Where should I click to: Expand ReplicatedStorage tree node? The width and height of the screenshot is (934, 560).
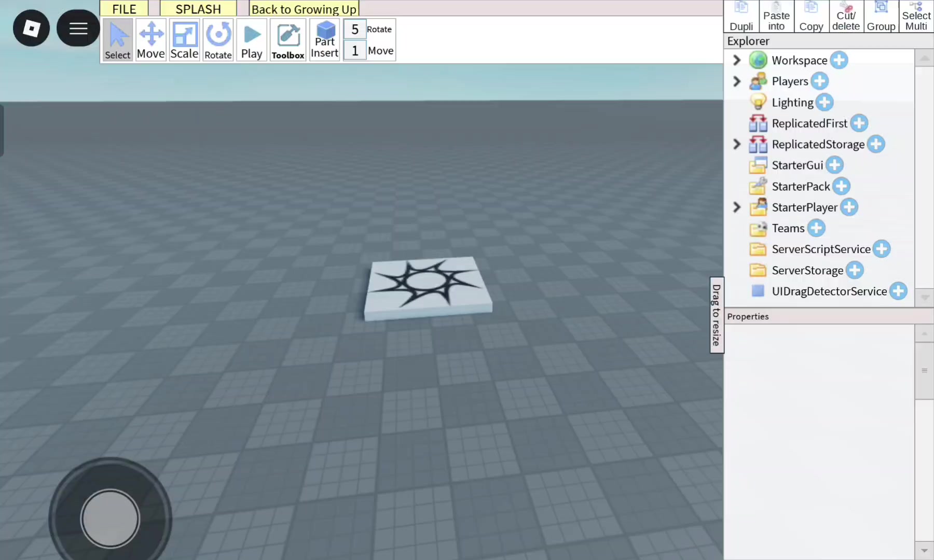click(x=736, y=144)
